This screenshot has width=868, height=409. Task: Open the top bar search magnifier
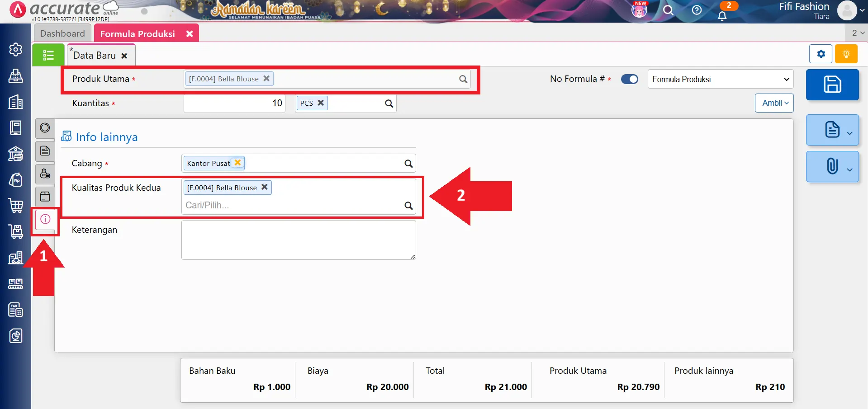pyautogui.click(x=668, y=10)
